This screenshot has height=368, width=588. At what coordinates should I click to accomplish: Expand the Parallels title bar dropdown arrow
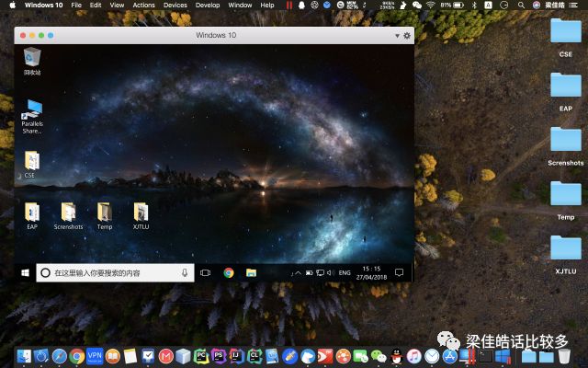click(x=398, y=35)
